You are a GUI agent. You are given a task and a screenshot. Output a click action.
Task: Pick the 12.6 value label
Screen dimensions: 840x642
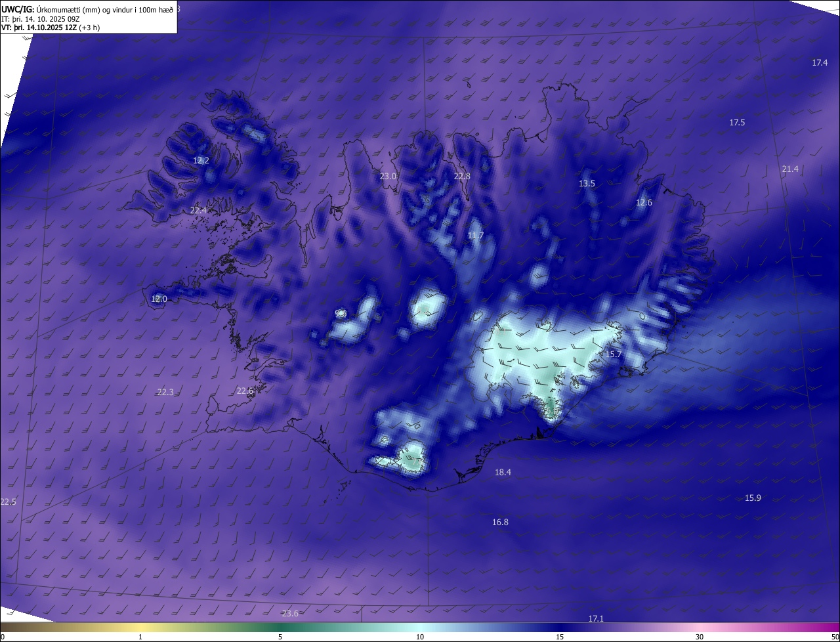pyautogui.click(x=644, y=203)
